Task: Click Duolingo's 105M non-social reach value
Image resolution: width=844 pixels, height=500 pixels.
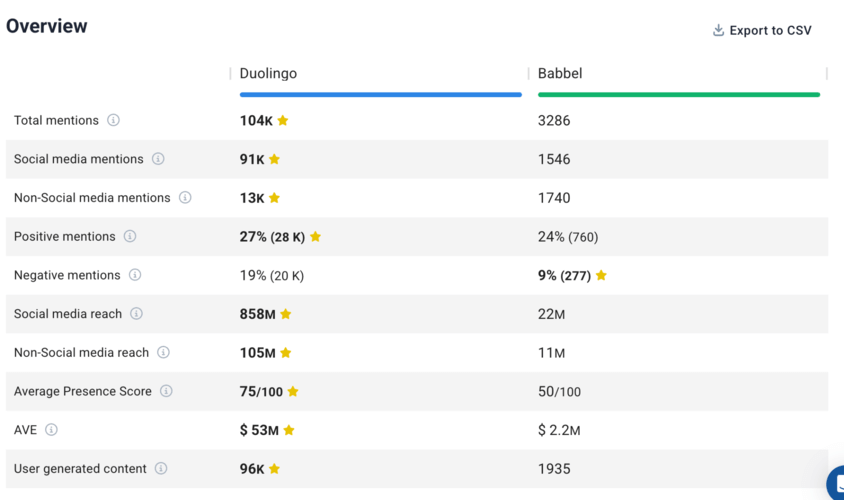Action: coord(257,353)
